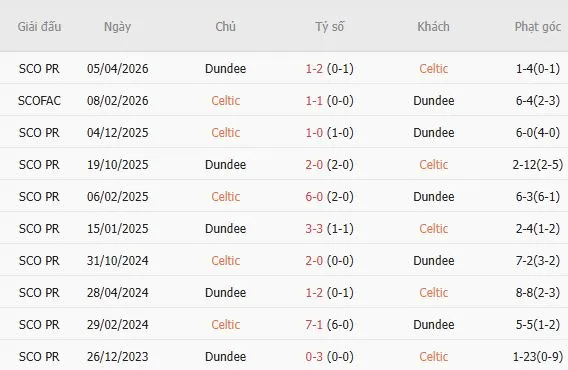
Task: Select the Tỷ số column header
Action: [330, 27]
